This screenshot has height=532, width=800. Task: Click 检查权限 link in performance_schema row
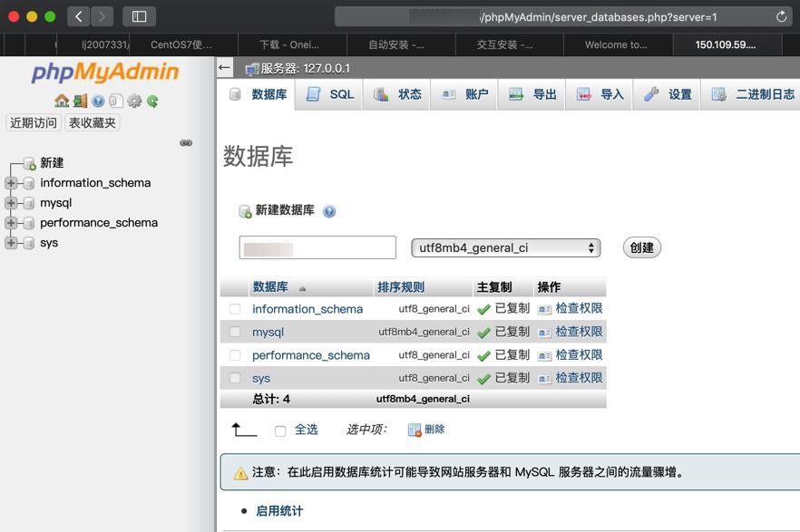[x=579, y=354]
